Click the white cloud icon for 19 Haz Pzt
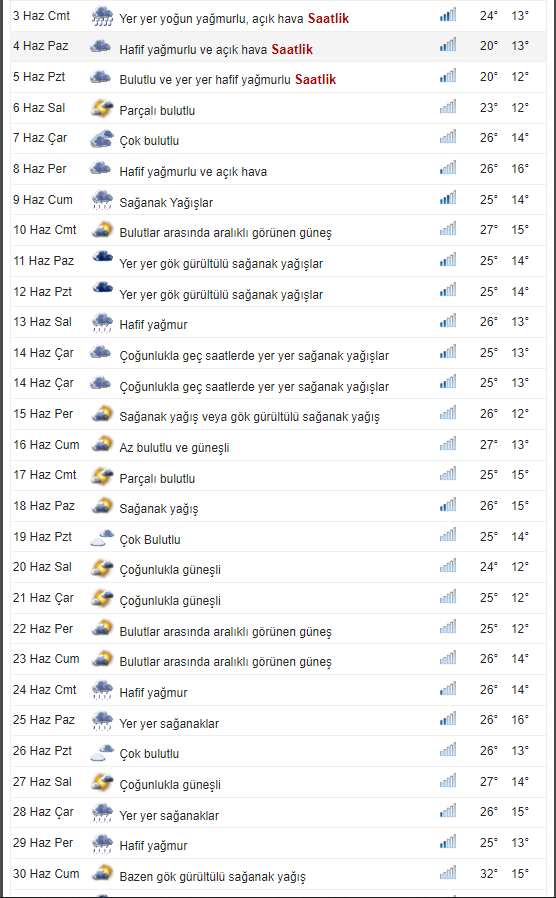The width and height of the screenshot is (556, 898). tap(102, 538)
